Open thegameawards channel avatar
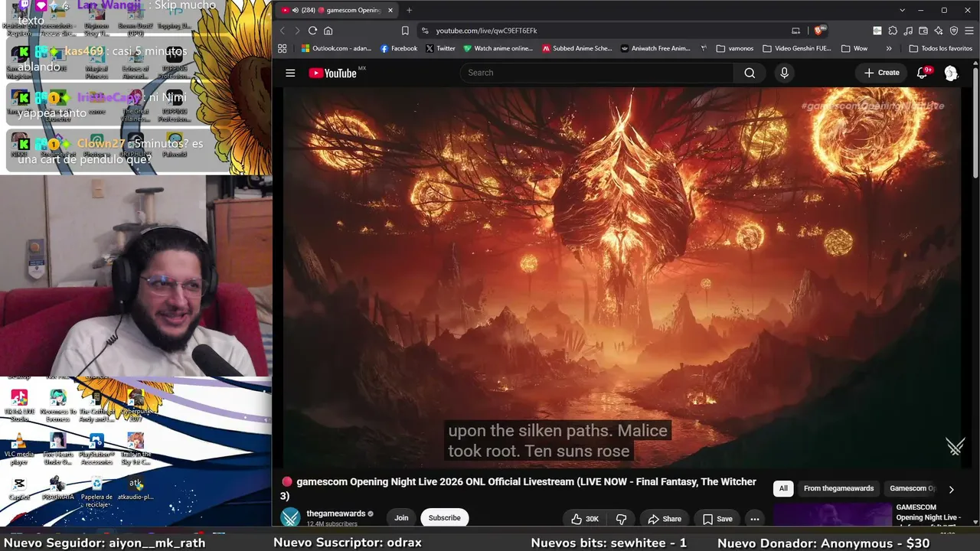 [290, 518]
